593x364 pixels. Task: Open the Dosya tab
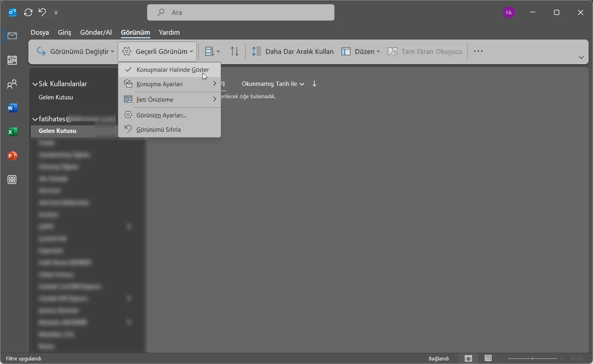40,32
